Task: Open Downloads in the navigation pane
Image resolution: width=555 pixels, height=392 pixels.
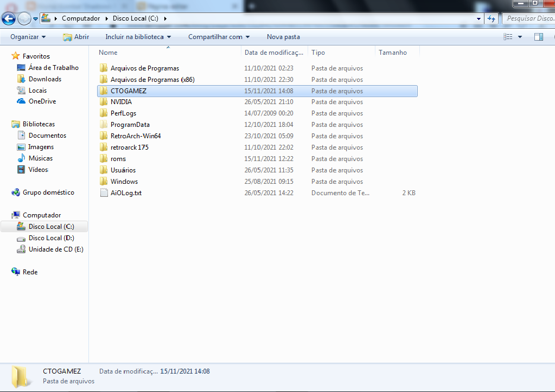Action: coord(45,79)
